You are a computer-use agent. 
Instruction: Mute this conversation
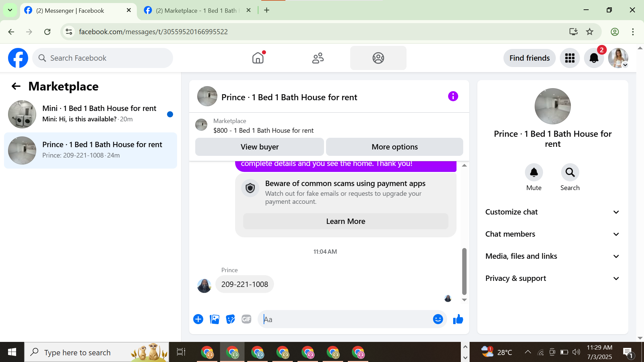(534, 173)
